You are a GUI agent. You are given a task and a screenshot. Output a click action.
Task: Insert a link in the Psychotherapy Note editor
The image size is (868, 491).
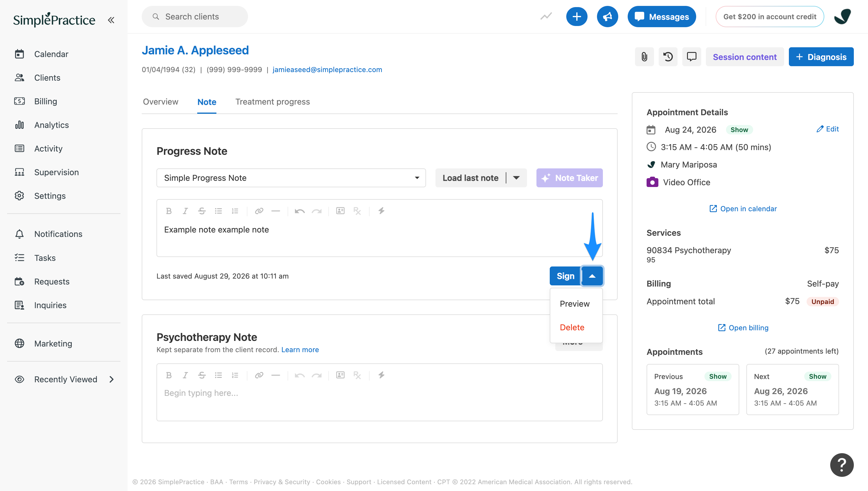pyautogui.click(x=259, y=375)
